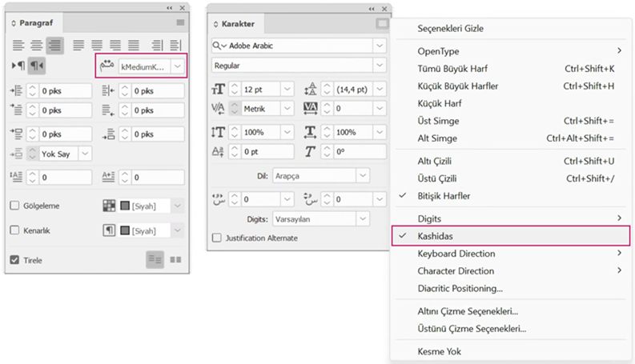
Task: Click the Karakter panel menu icon
Action: click(x=382, y=24)
